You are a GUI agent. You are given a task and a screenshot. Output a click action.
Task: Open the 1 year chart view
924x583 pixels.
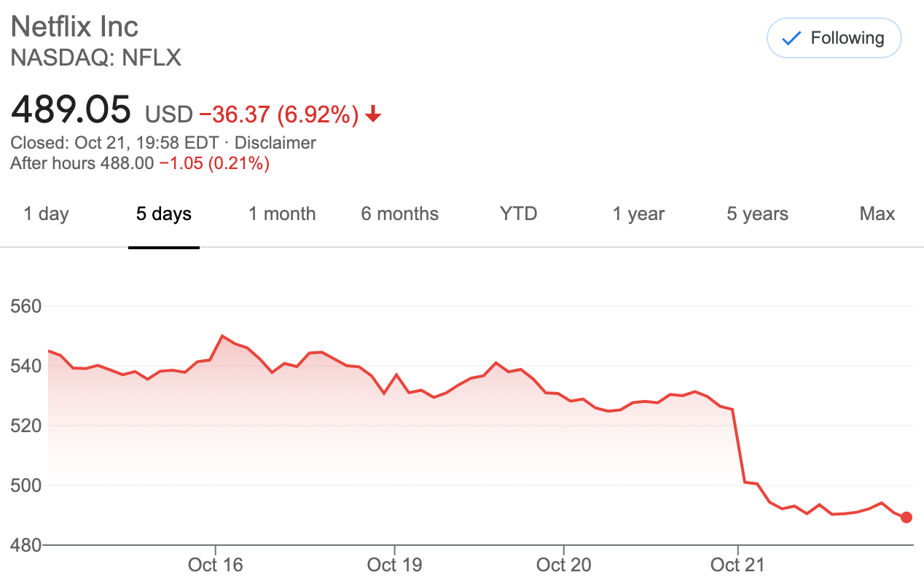point(638,214)
